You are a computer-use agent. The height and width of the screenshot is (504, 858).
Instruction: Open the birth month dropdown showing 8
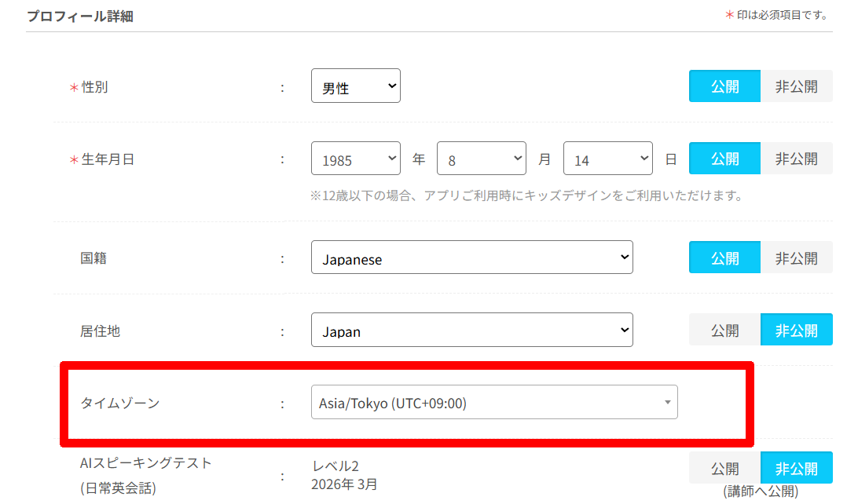(481, 159)
